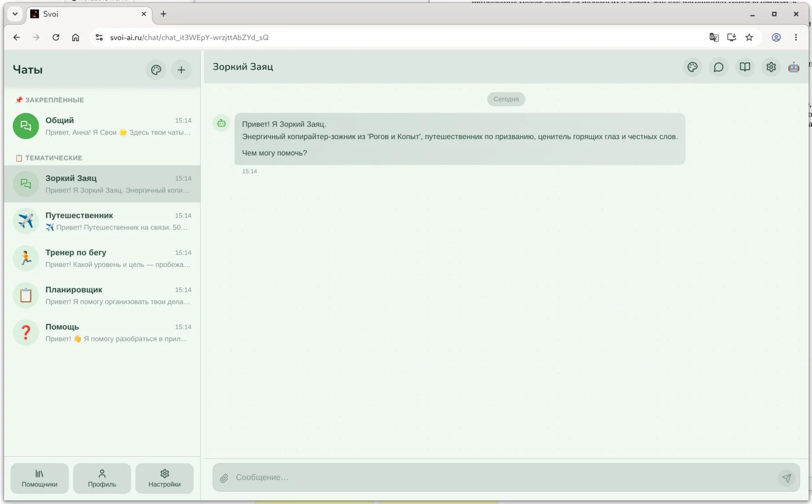Image resolution: width=812 pixels, height=504 pixels.
Task: Open the Помощь chat
Action: [x=102, y=332]
